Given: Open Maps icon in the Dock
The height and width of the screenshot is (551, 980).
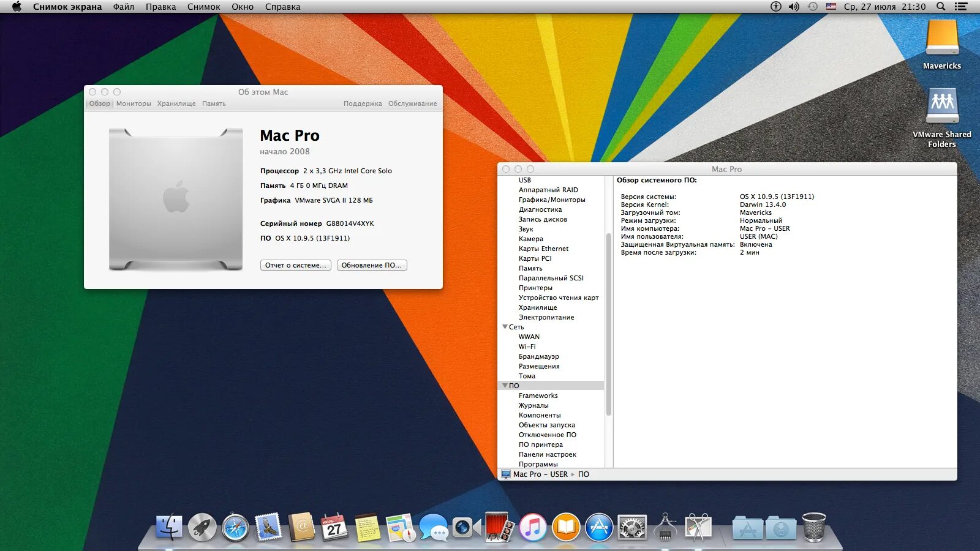Looking at the screenshot, I should [x=401, y=527].
